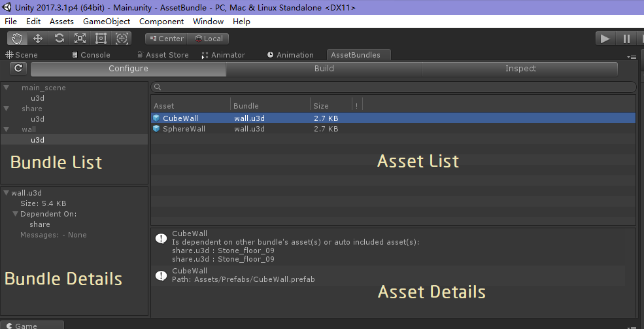The width and height of the screenshot is (644, 329).
Task: Click the Messages: - None entry
Action: pyautogui.click(x=54, y=235)
